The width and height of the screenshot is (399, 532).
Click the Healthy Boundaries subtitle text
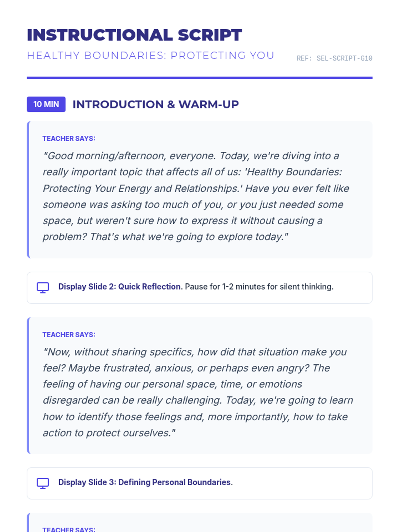(x=151, y=55)
